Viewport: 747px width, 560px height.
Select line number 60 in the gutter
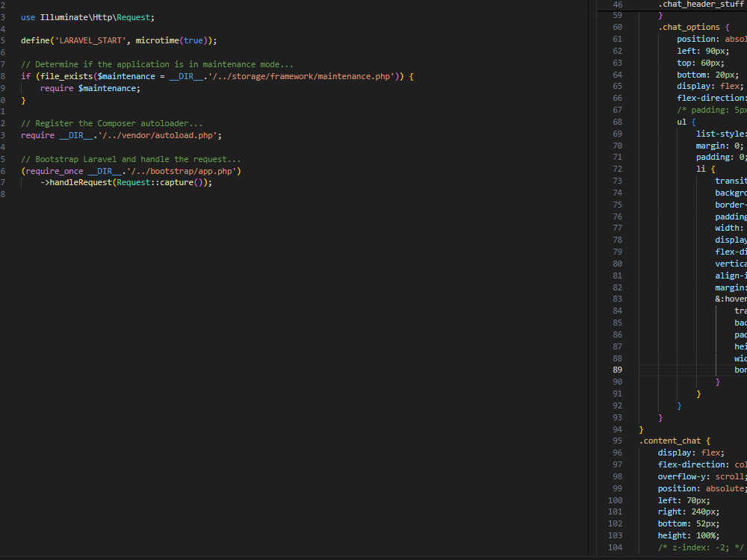[x=618, y=27]
